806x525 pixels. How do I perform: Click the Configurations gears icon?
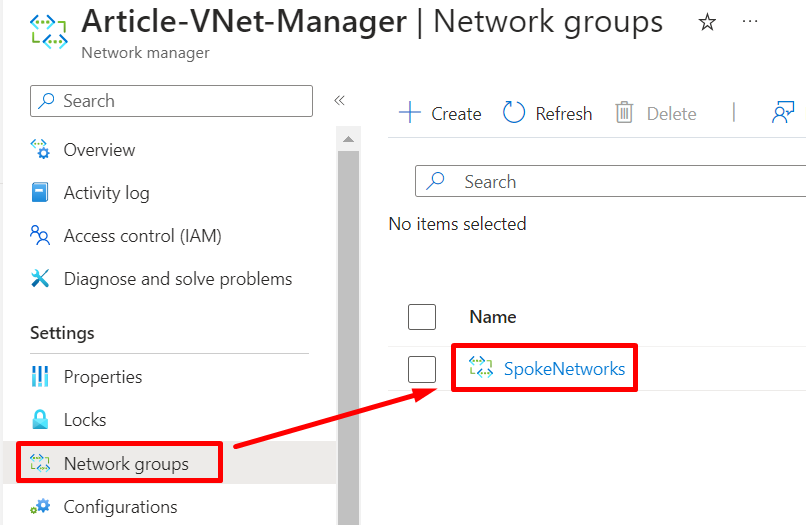coord(40,506)
